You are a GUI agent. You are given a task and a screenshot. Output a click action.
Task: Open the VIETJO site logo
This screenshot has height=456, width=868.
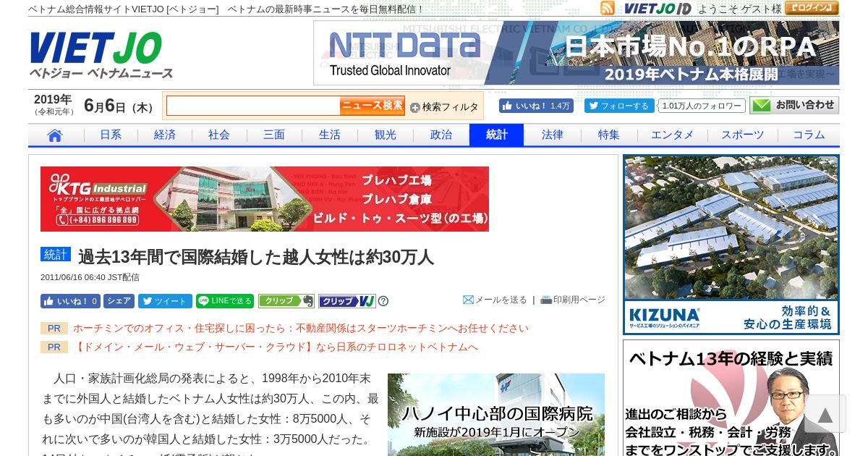point(101,54)
